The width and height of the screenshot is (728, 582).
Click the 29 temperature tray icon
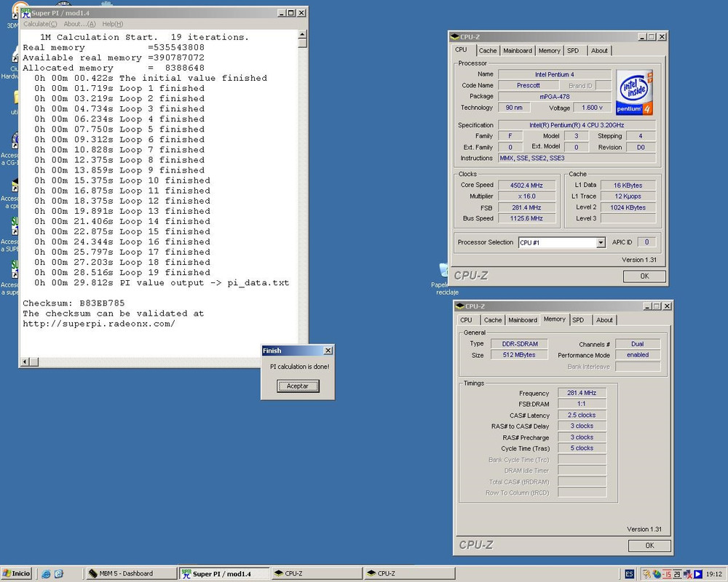tap(677, 574)
